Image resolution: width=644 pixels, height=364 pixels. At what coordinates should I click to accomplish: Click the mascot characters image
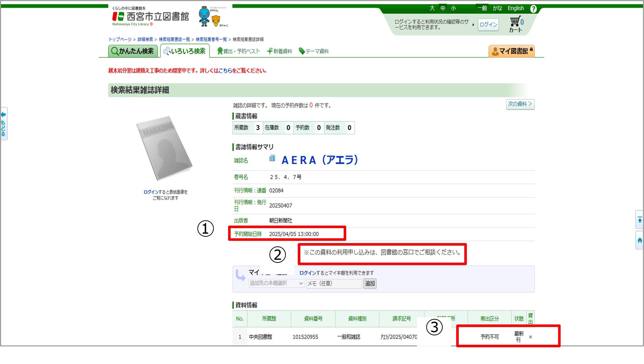click(x=212, y=17)
